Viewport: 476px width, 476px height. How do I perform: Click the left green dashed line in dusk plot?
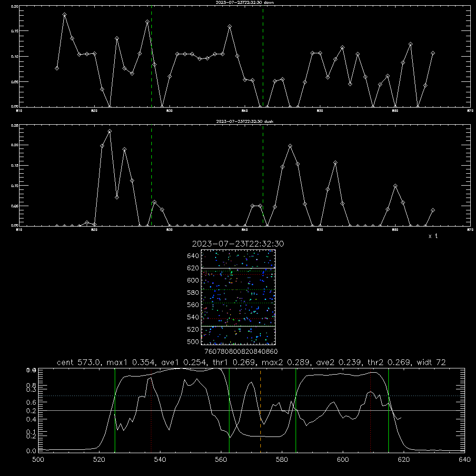[x=151, y=175]
